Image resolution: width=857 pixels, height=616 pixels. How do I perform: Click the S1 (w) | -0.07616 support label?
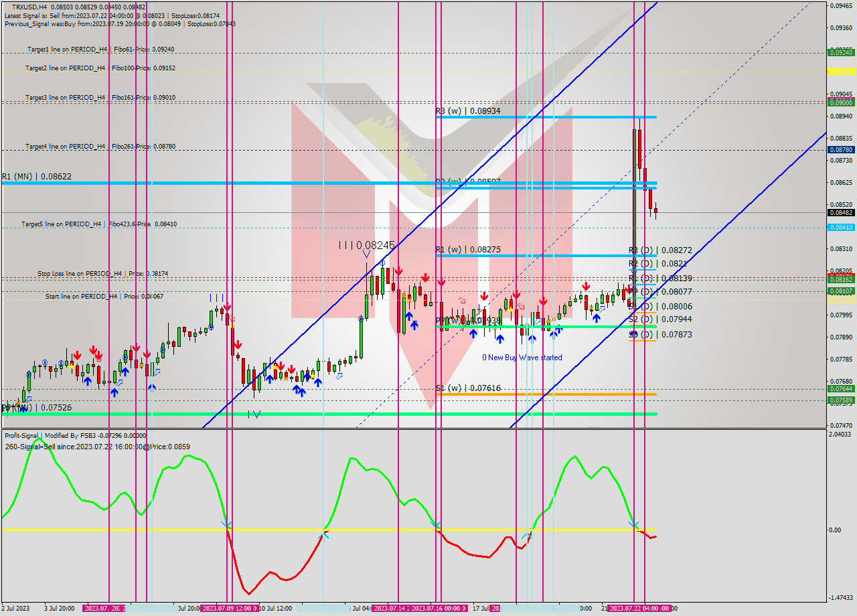(x=469, y=388)
